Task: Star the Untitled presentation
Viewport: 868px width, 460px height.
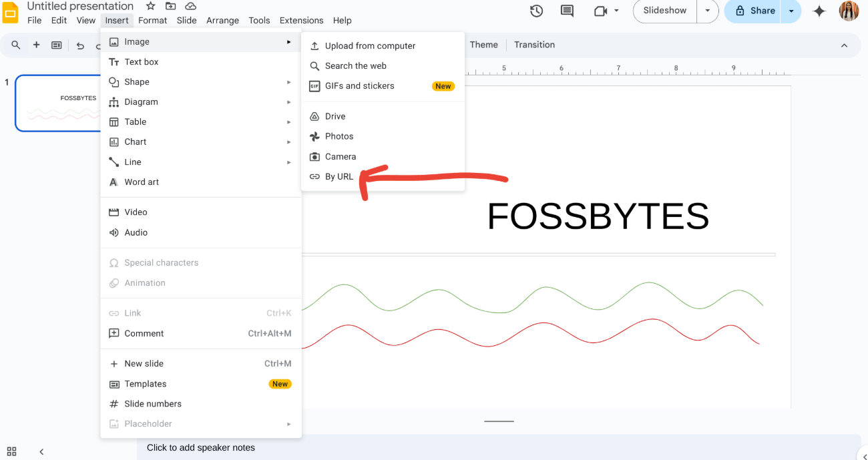Action: point(151,6)
